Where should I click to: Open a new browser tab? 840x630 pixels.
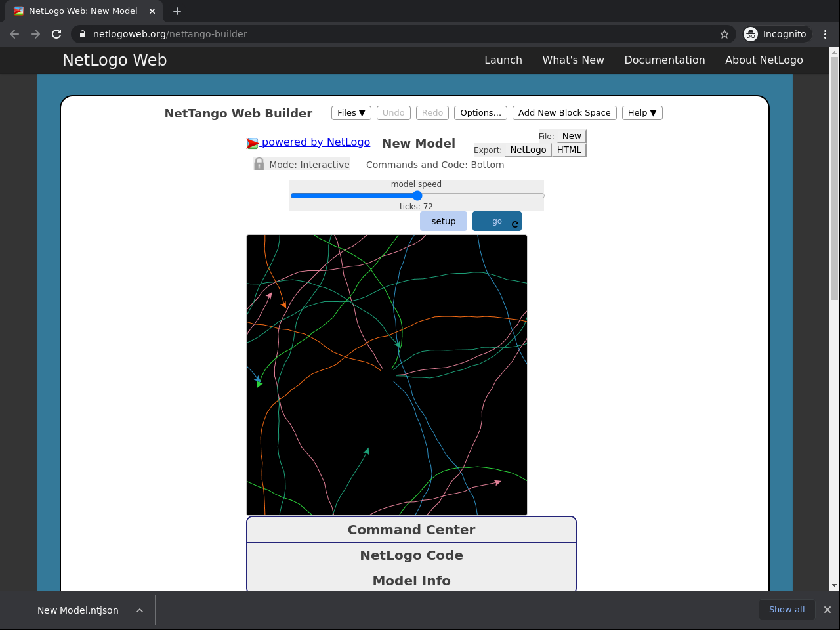click(x=177, y=11)
